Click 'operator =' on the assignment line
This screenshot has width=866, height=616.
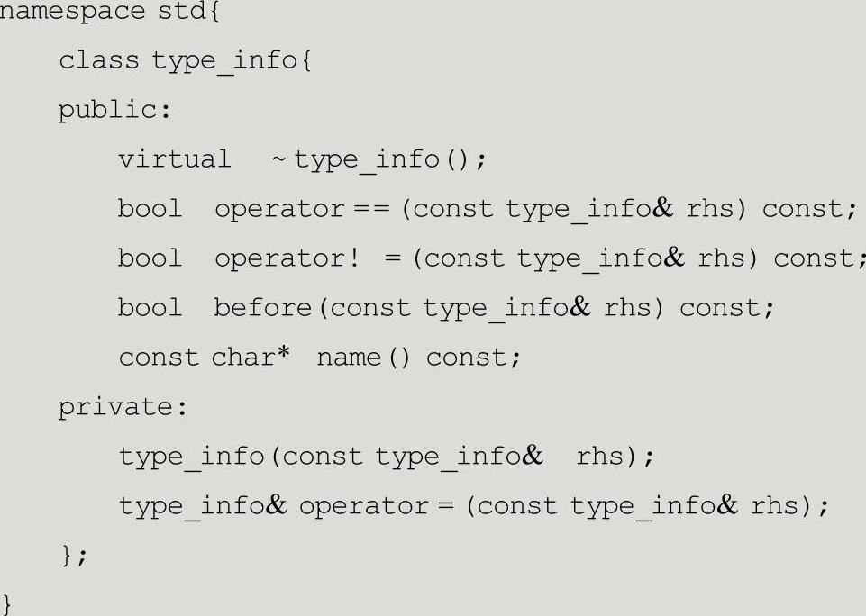pos(377,506)
